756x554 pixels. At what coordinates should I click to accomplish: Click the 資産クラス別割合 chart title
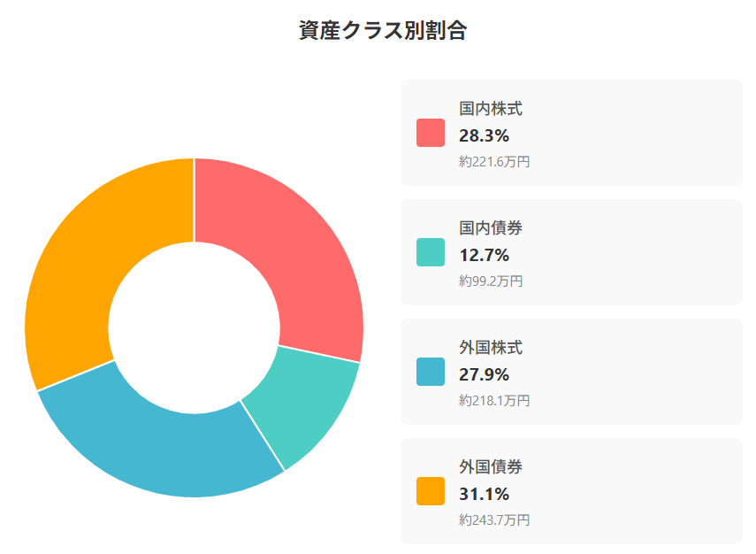383,31
